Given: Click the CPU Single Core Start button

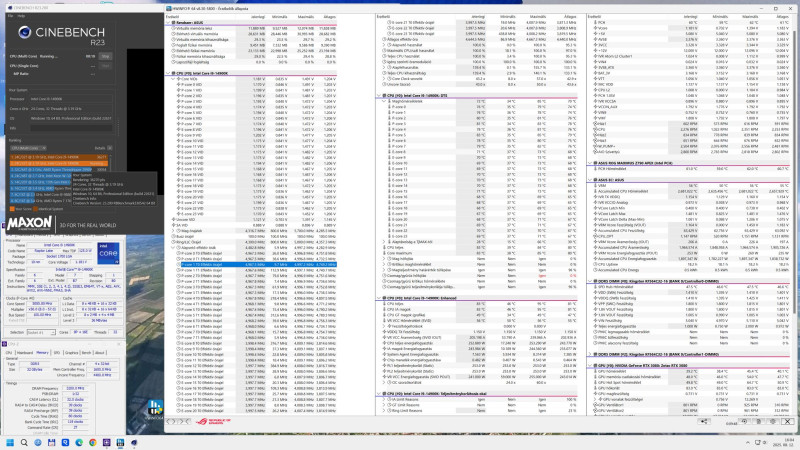Looking at the screenshot, I should [105, 66].
